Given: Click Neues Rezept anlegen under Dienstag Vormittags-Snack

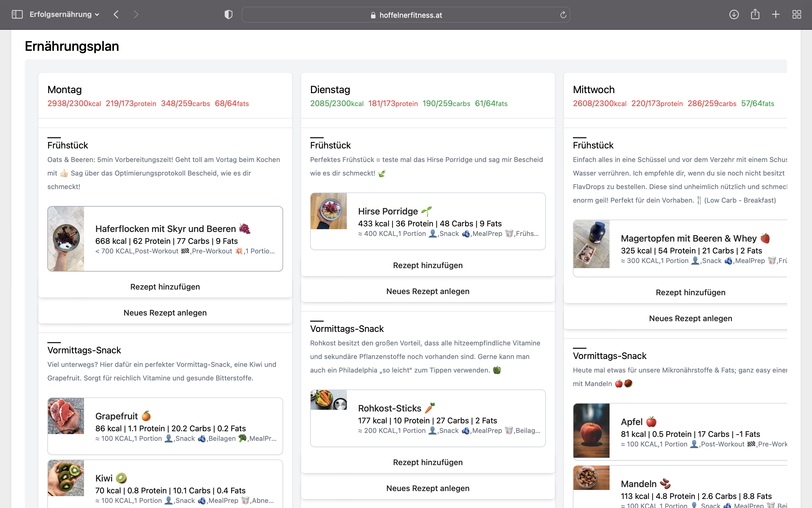Looking at the screenshot, I should tap(428, 488).
